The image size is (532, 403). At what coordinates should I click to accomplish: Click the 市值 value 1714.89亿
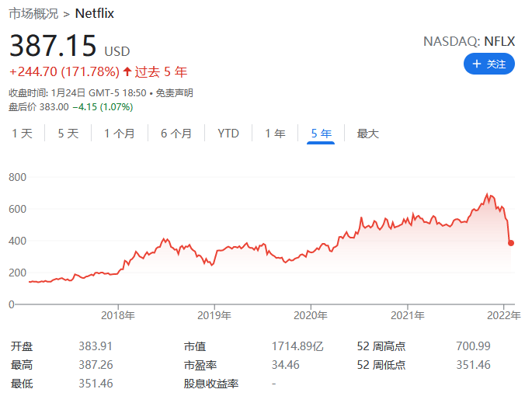pyautogui.click(x=297, y=346)
